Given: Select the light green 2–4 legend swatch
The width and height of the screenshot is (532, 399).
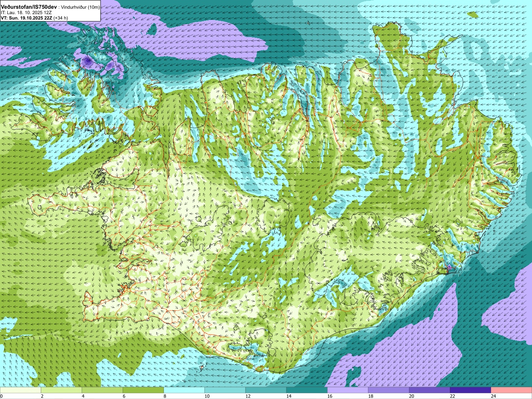Looking at the screenshot, I should coord(61,390).
